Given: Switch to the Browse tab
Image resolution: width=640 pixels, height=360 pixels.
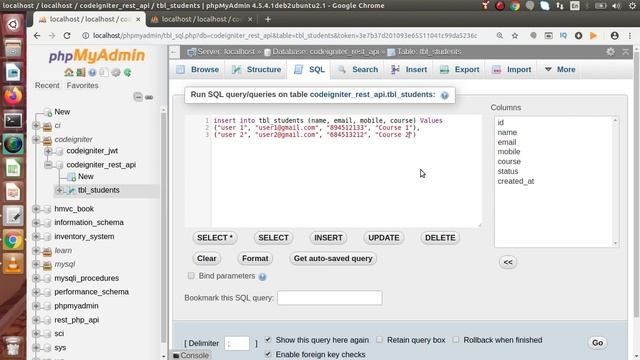Looking at the screenshot, I should tap(198, 69).
